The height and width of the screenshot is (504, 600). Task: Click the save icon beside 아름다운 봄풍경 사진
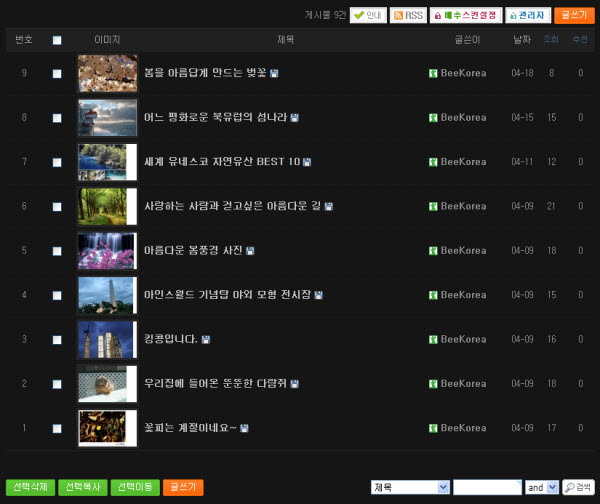[250, 251]
